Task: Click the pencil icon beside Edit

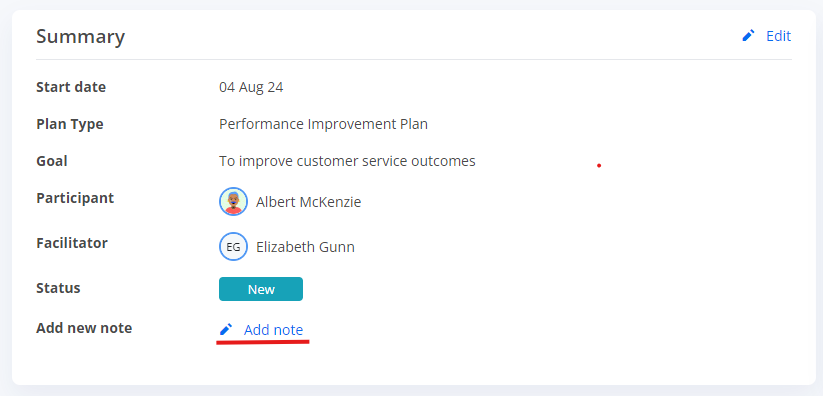Action: click(748, 36)
